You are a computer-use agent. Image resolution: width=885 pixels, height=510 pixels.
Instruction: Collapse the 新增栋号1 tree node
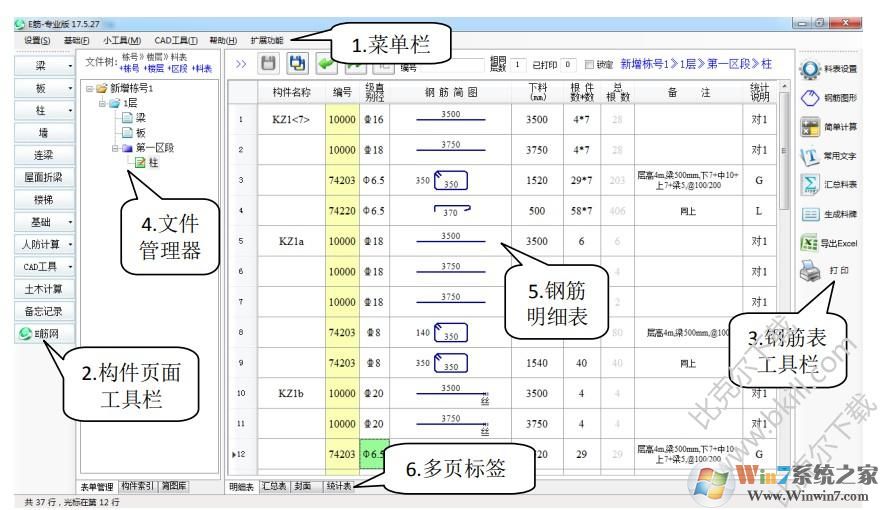point(89,88)
